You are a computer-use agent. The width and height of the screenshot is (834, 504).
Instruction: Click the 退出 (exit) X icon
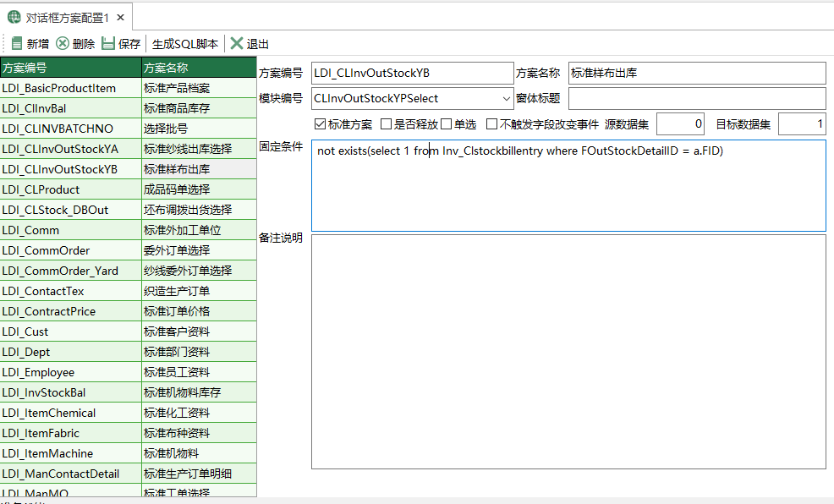click(237, 44)
